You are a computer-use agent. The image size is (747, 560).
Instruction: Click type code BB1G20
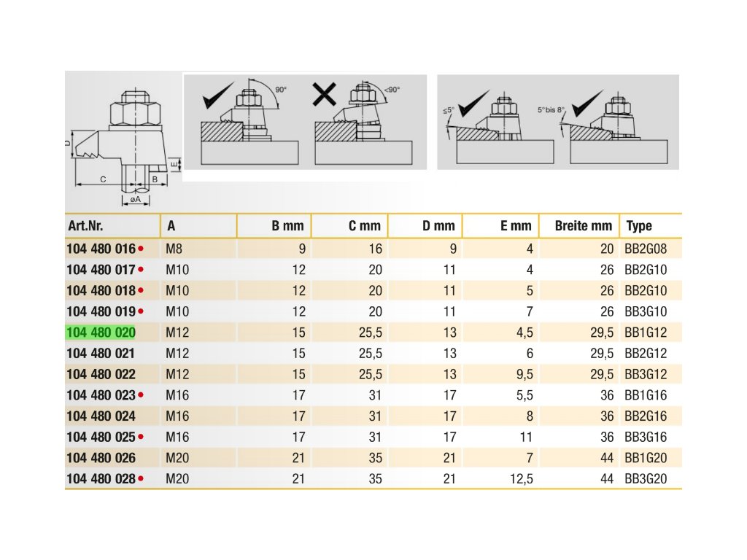[x=646, y=458]
